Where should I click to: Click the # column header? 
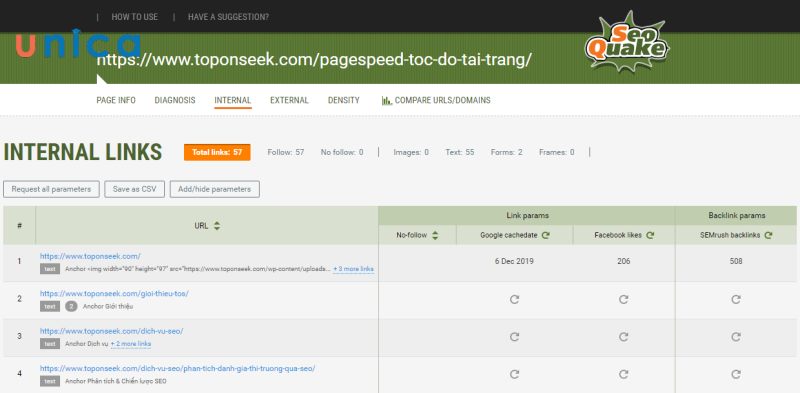point(19,225)
